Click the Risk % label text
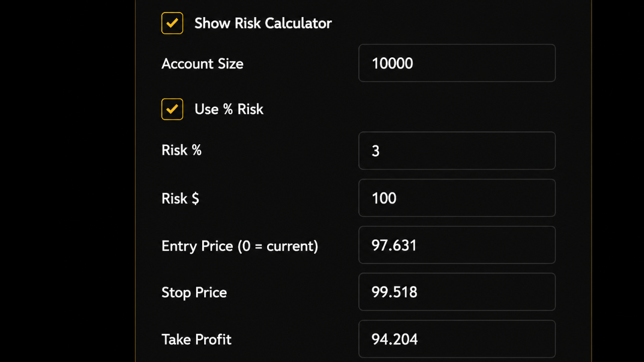Screen dimensions: 644x362 coord(181,150)
